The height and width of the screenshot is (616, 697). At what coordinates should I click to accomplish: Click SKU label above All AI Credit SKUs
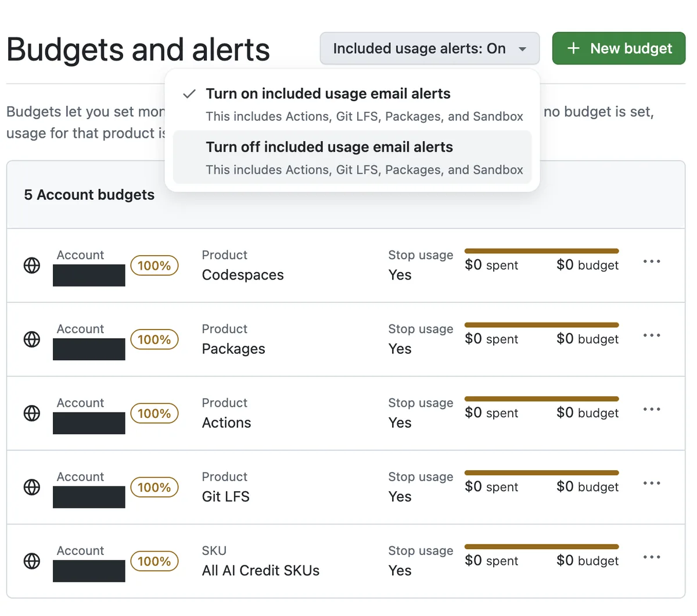[x=214, y=550]
